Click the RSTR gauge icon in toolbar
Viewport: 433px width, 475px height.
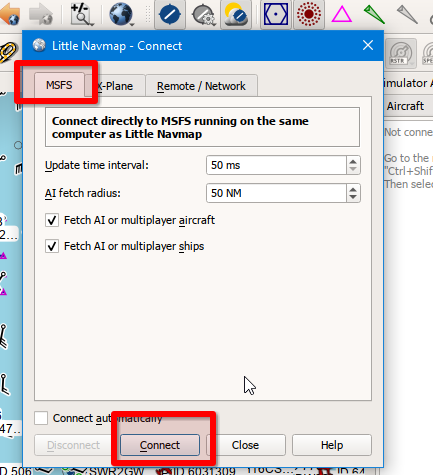[x=401, y=53]
